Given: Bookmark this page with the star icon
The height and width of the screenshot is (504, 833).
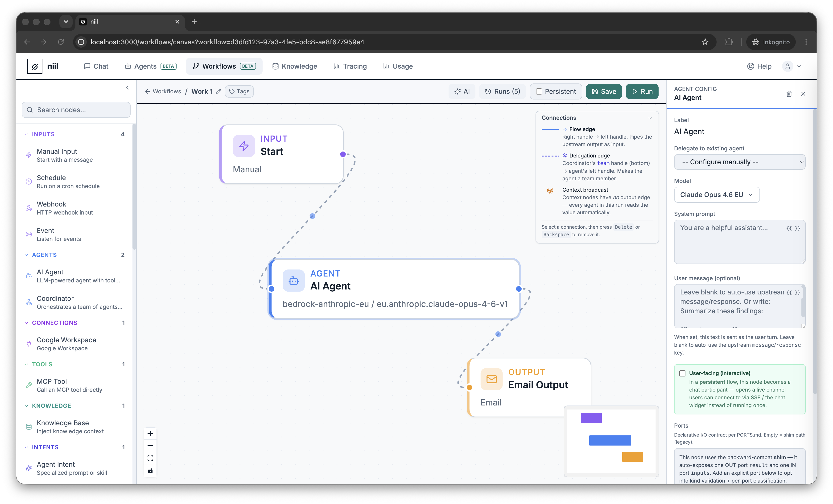Looking at the screenshot, I should 705,42.
